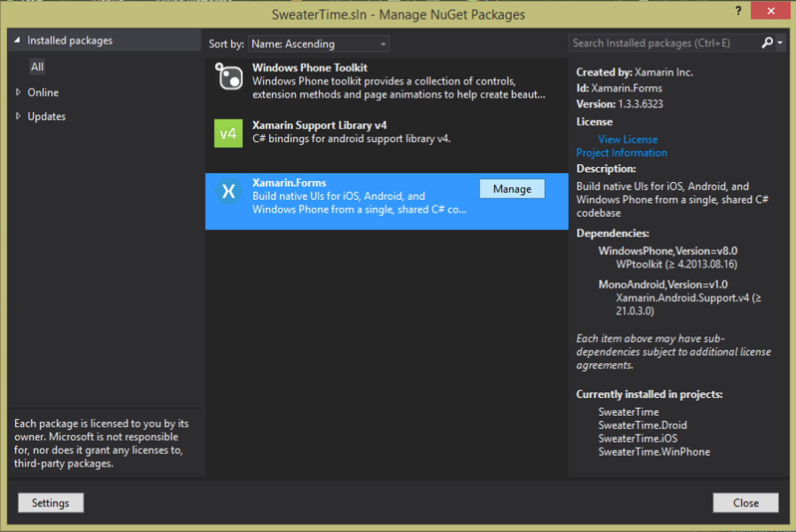Click the Manage button for Xamarin.Forms
Image resolution: width=796 pixels, height=532 pixels.
(512, 189)
